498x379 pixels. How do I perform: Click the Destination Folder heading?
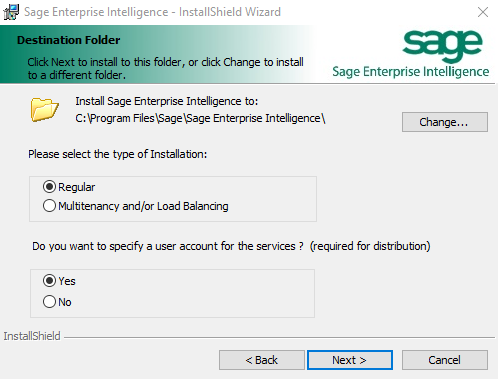pyautogui.click(x=68, y=40)
